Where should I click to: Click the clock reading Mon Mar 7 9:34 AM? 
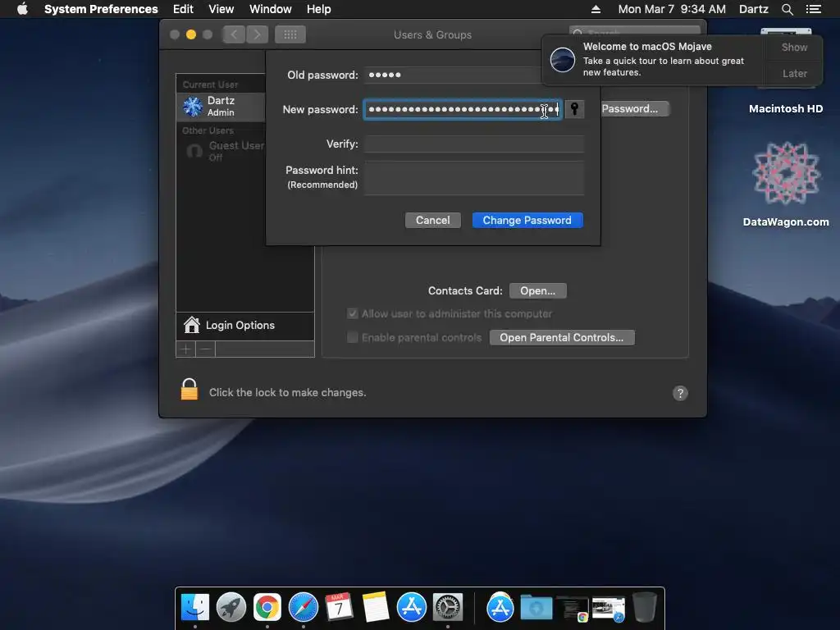click(672, 9)
